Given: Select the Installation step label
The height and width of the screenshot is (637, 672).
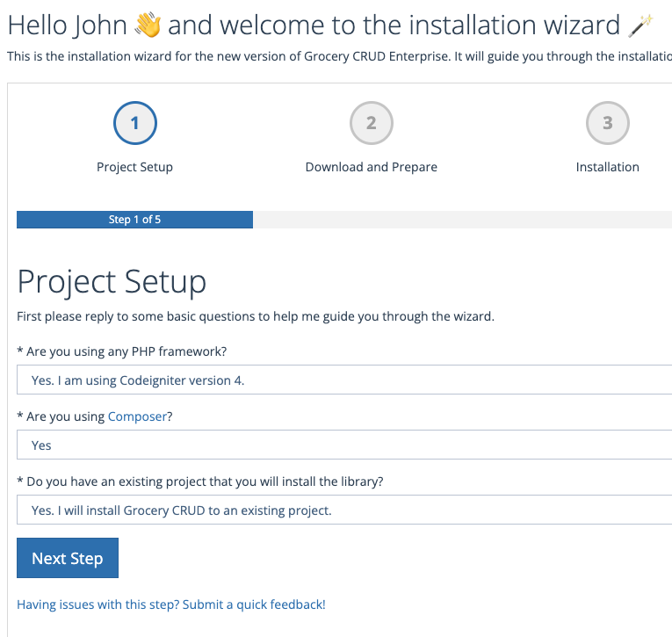Looking at the screenshot, I should coord(607,167).
